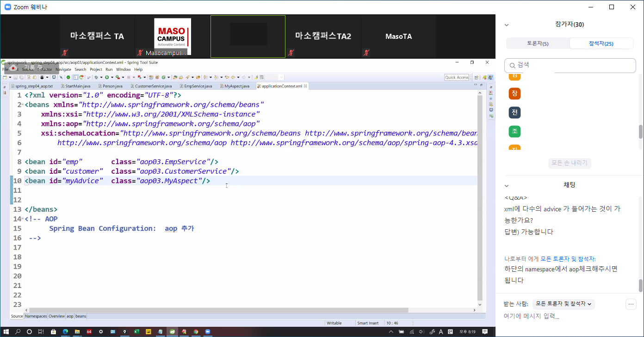Click the participant search field
The width and height of the screenshot is (644, 337).
point(570,65)
